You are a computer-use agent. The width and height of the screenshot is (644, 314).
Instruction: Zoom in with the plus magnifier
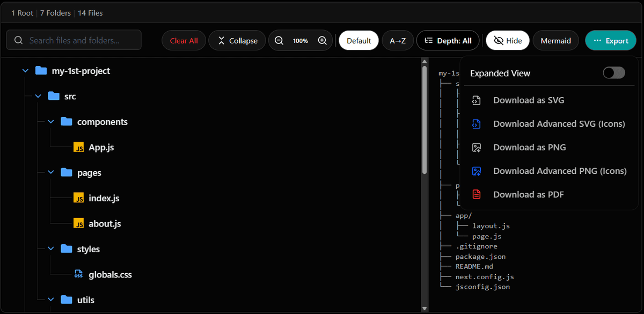[322, 41]
